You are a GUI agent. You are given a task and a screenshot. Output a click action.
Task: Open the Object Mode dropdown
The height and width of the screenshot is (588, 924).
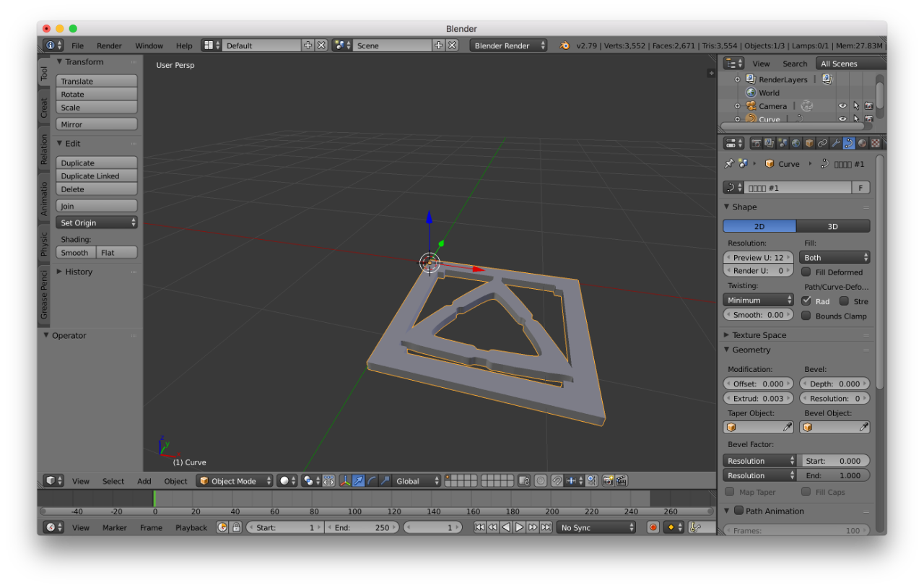click(235, 481)
